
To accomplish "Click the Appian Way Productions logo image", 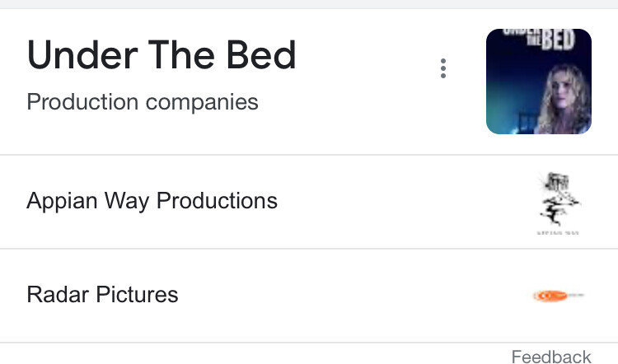I will click(x=558, y=203).
